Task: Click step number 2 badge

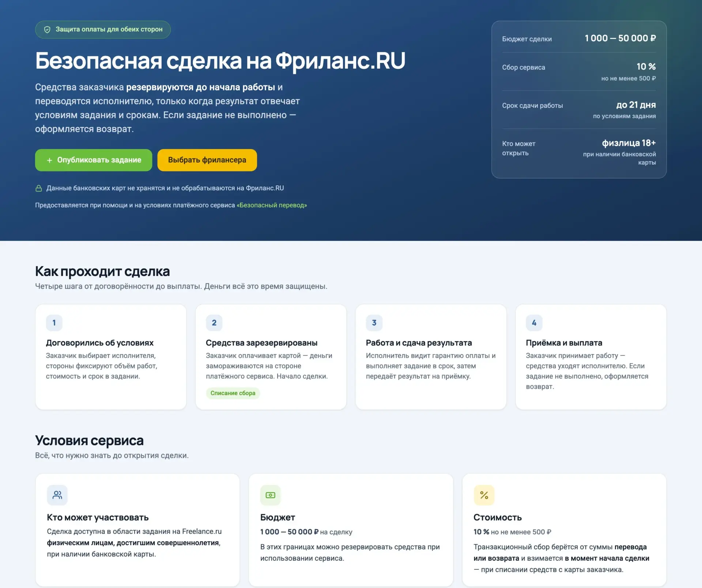Action: click(214, 323)
